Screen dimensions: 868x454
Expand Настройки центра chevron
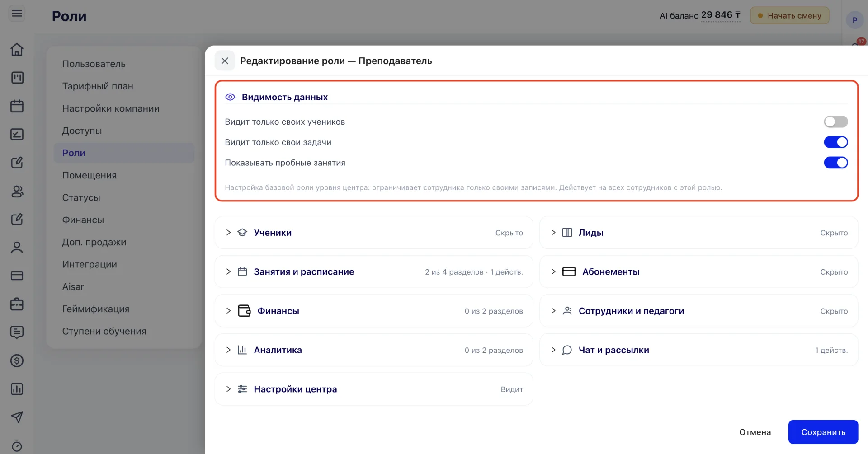(x=228, y=389)
